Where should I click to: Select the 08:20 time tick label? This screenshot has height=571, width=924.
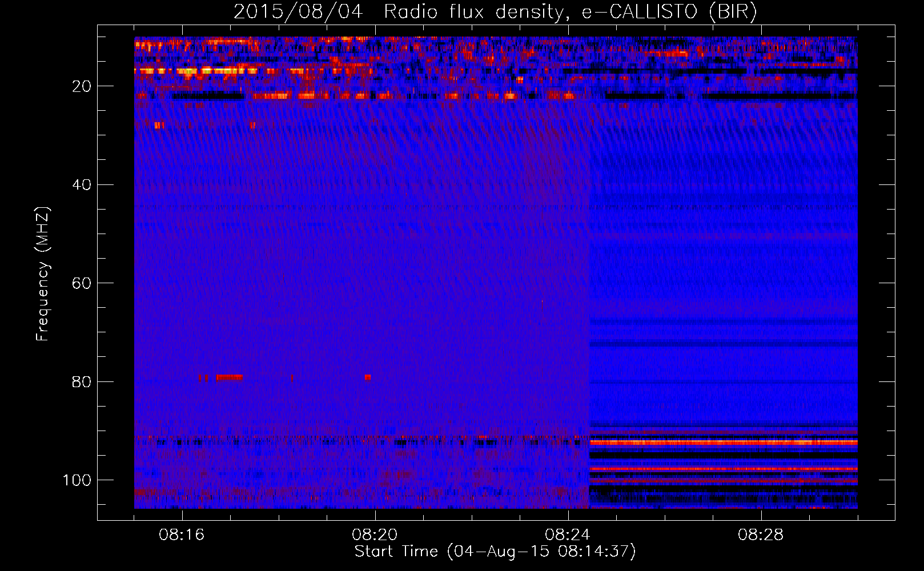[375, 535]
